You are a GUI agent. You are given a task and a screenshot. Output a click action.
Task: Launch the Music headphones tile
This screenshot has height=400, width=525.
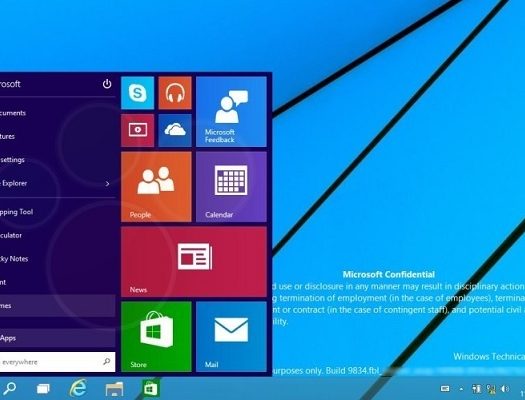pos(175,93)
